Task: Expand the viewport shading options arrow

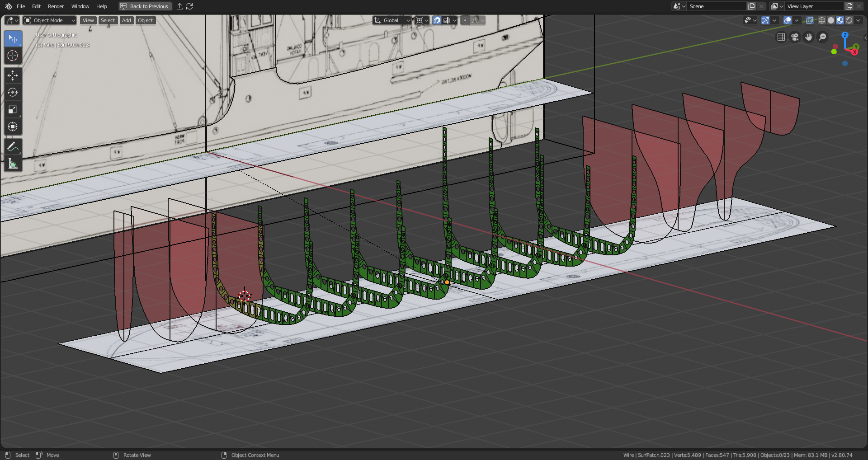Action: coord(858,20)
